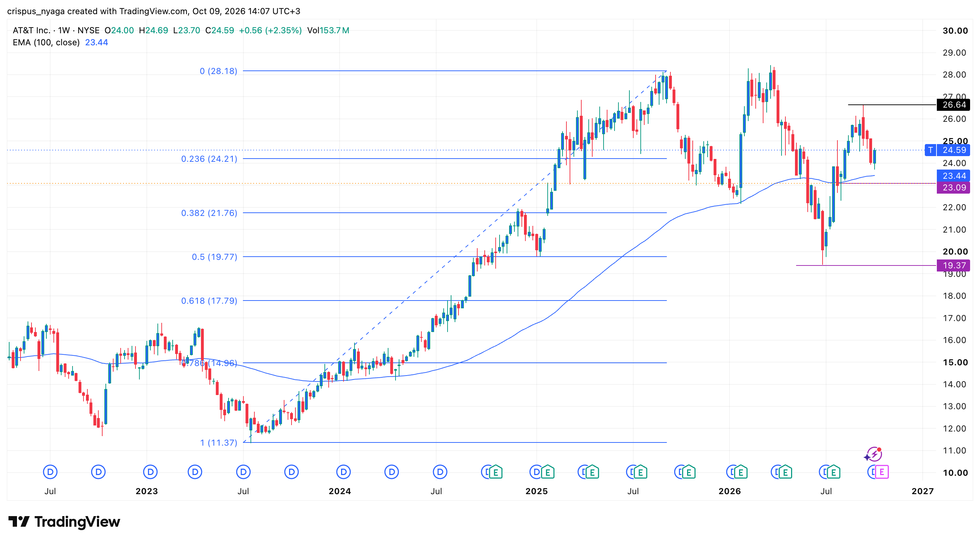Click the purple 23.09 price label
Viewport: 980px width, 543px height.
[953, 188]
